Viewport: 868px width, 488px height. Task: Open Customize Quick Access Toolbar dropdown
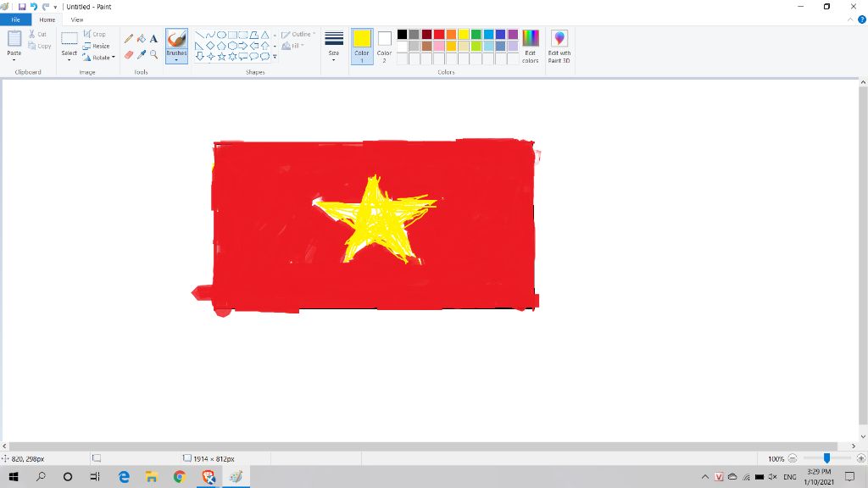[55, 7]
